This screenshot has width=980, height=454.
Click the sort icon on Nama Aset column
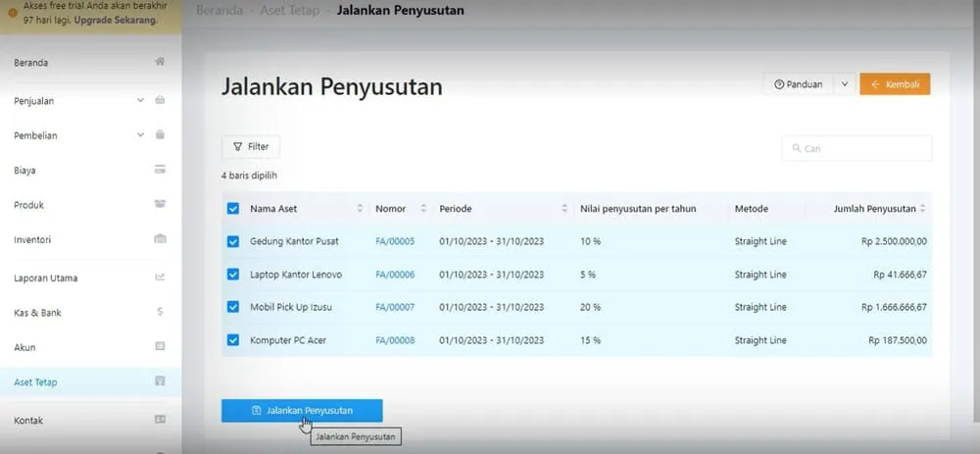click(360, 209)
